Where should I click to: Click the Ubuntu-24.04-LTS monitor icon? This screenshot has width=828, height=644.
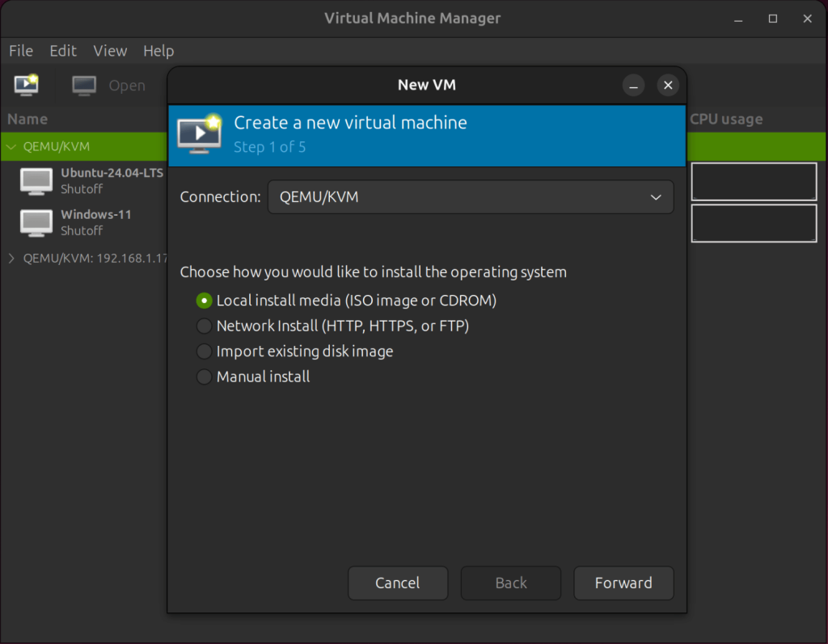click(x=36, y=181)
